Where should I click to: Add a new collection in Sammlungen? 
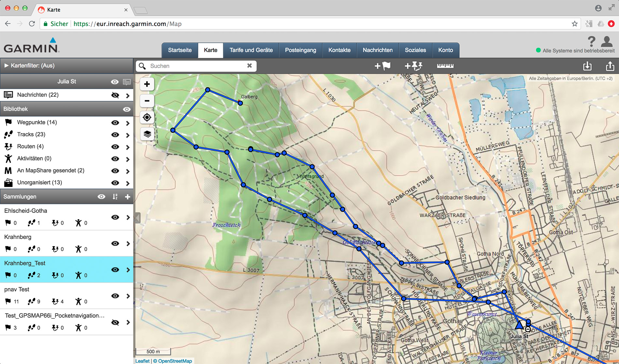pyautogui.click(x=128, y=197)
